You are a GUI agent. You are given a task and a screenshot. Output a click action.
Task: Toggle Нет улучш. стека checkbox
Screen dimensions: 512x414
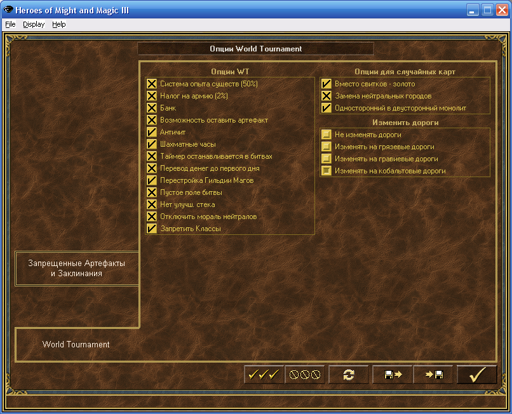coord(152,204)
